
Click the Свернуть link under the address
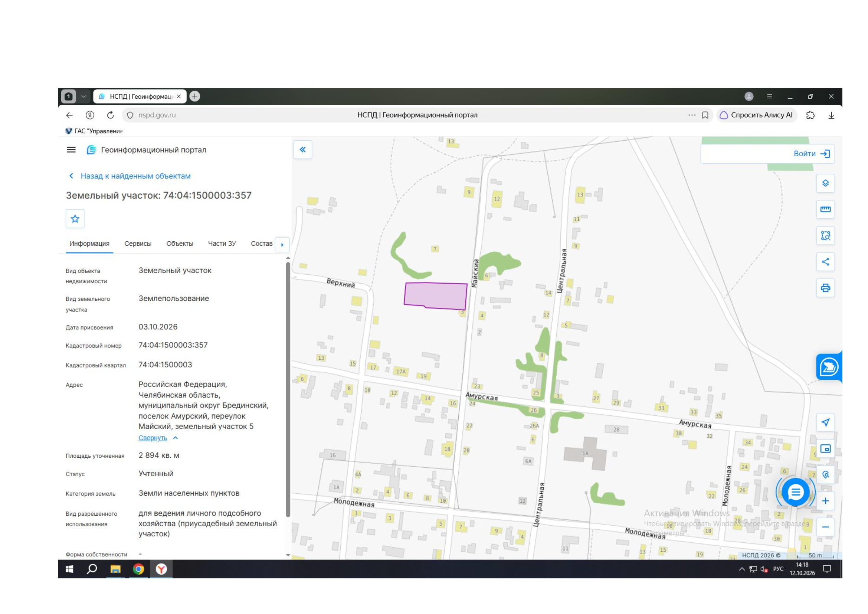coord(153,438)
